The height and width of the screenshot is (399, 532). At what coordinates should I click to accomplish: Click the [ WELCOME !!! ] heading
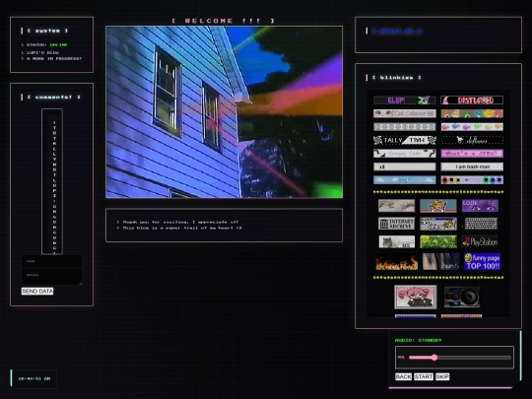(224, 21)
